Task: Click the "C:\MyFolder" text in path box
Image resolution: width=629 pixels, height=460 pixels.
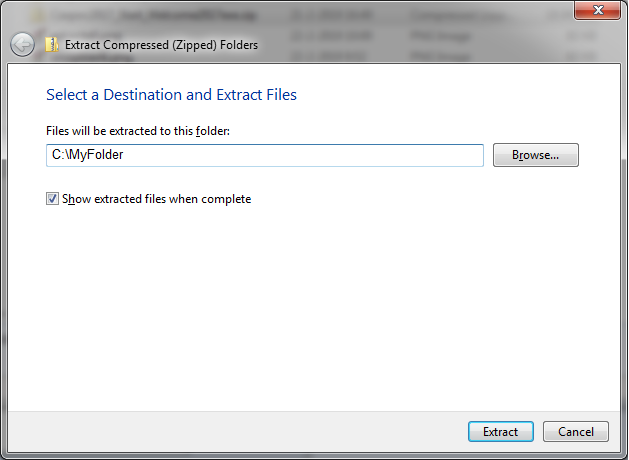Action: (87, 155)
